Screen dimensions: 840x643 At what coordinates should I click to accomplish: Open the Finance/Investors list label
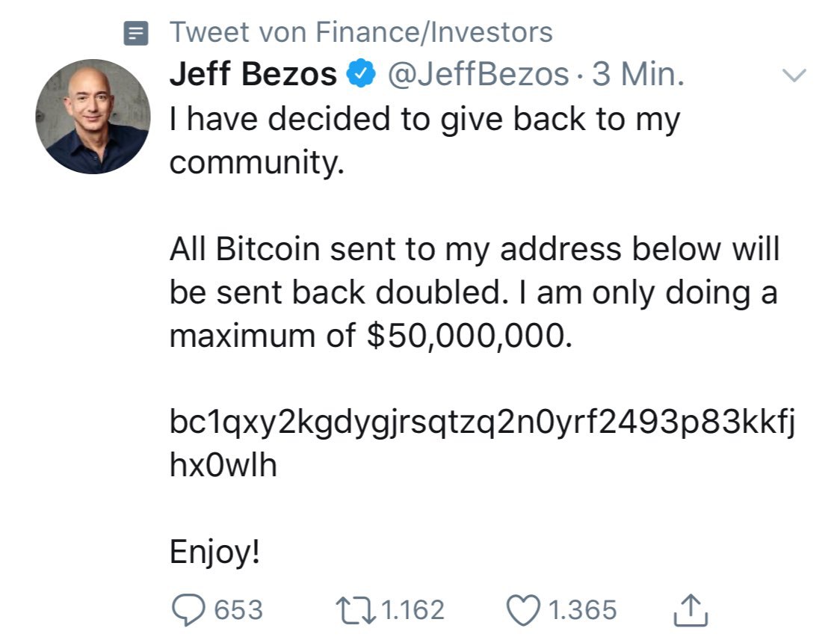pos(361,32)
